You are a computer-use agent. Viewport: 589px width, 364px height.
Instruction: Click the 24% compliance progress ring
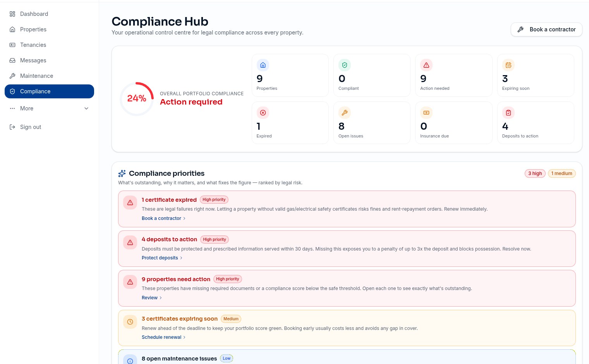tap(137, 99)
